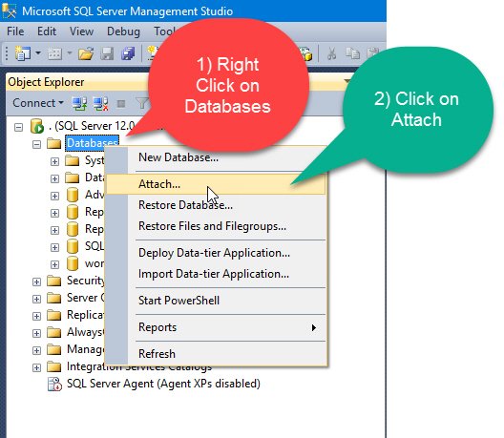The width and height of the screenshot is (504, 438).
Task: Click the Disconnect server icon
Action: (x=100, y=103)
